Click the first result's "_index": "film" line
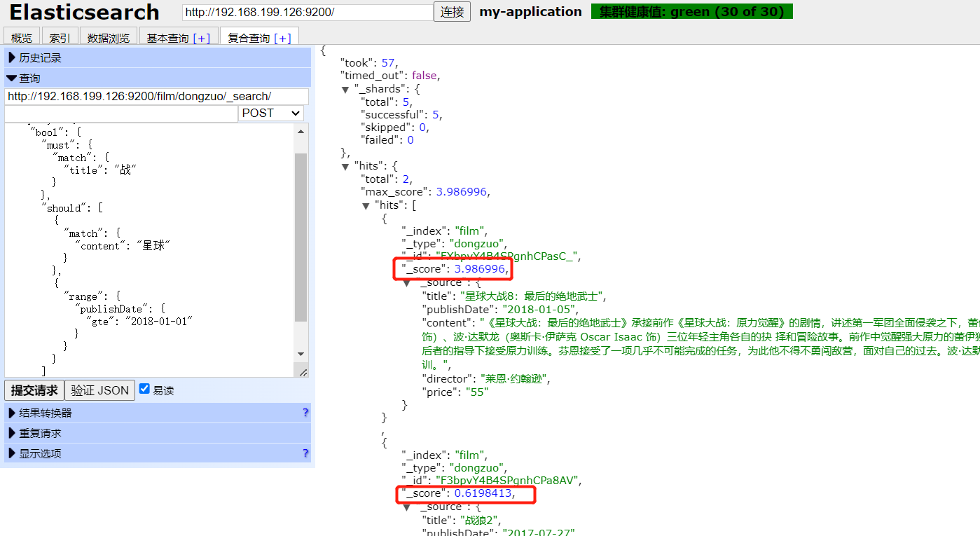Screen dimensions: 980x536 click(x=444, y=230)
